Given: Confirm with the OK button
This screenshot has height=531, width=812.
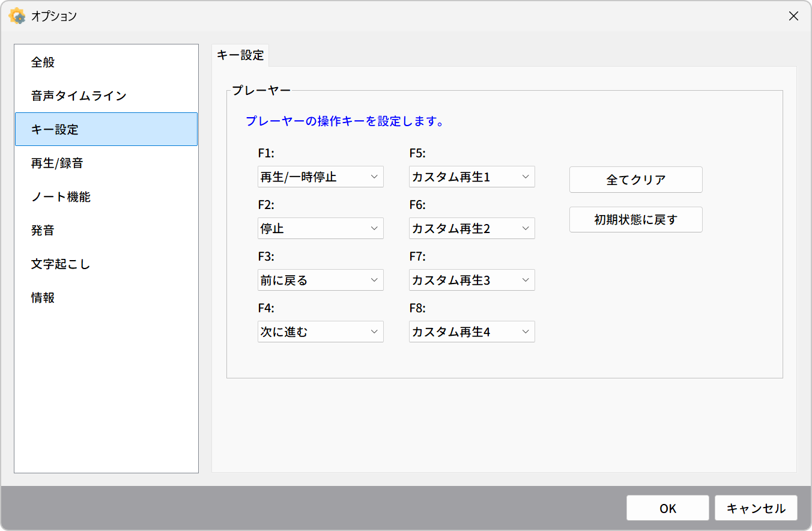Looking at the screenshot, I should [x=668, y=508].
